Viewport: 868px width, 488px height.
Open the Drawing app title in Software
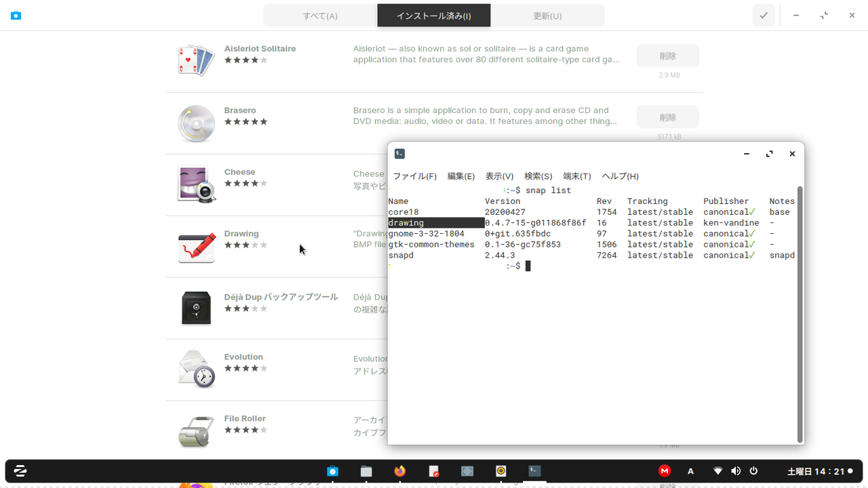click(241, 234)
